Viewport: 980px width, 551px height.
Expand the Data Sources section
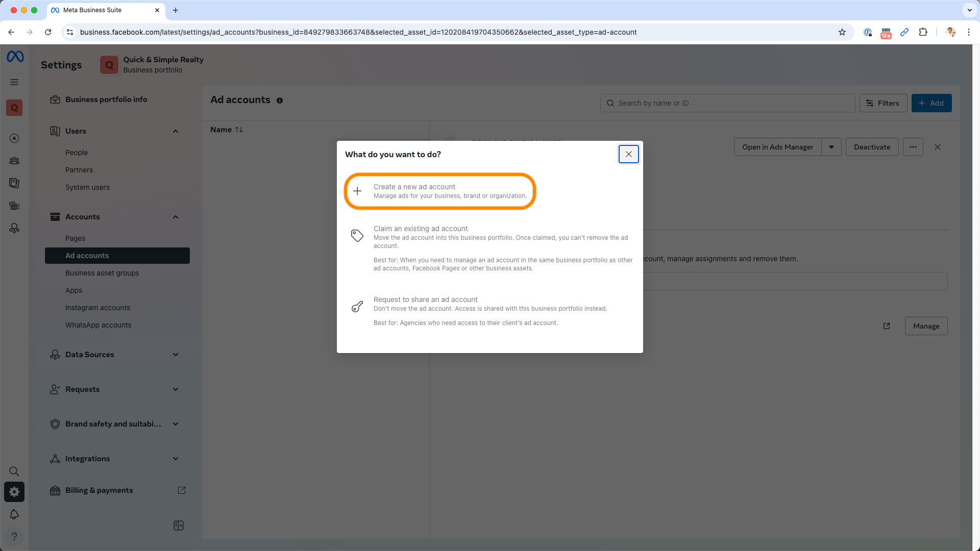[176, 355]
